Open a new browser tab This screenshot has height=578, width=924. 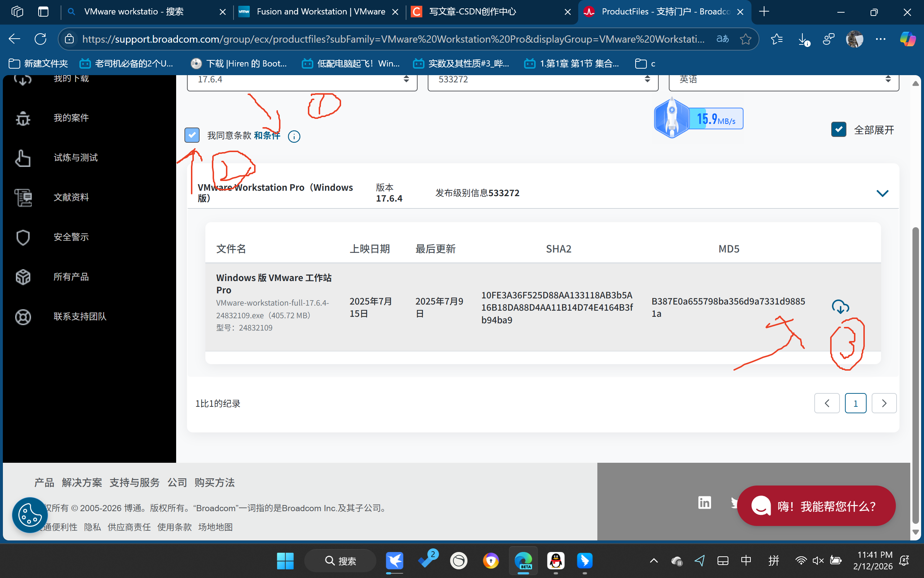coord(764,12)
